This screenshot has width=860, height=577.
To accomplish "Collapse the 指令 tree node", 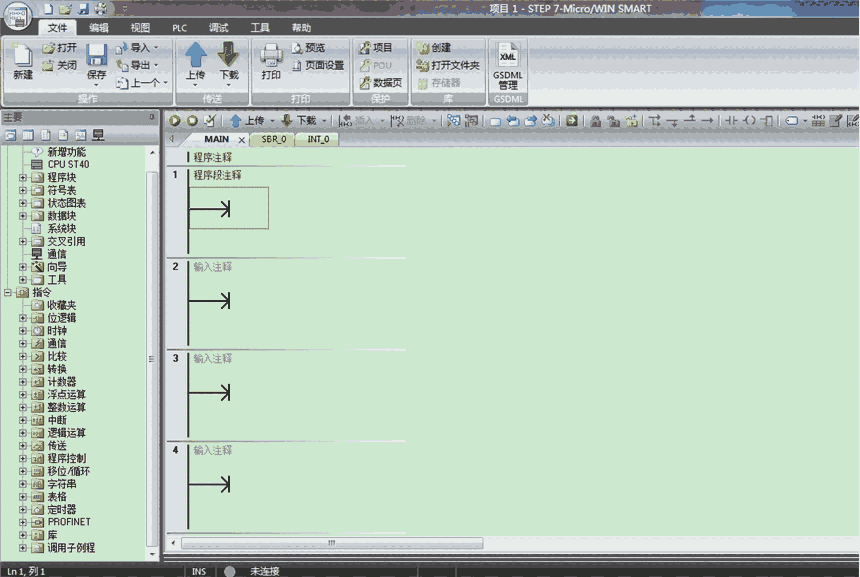I will pyautogui.click(x=8, y=293).
